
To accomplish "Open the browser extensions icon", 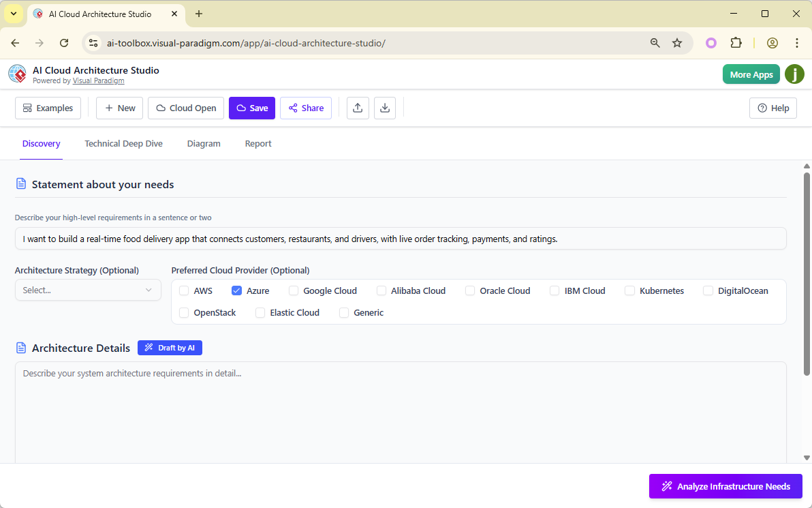I will [736, 42].
